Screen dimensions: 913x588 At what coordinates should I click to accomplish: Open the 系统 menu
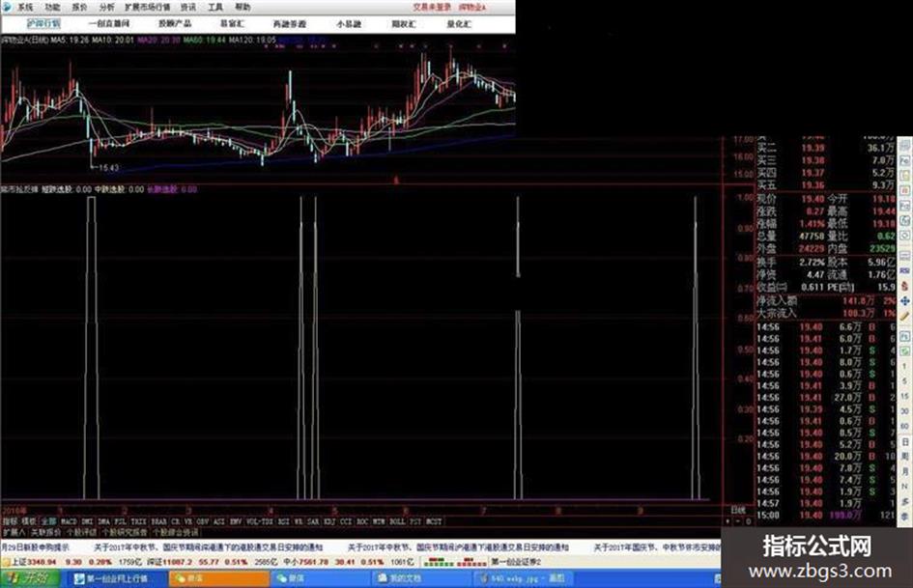(x=24, y=7)
